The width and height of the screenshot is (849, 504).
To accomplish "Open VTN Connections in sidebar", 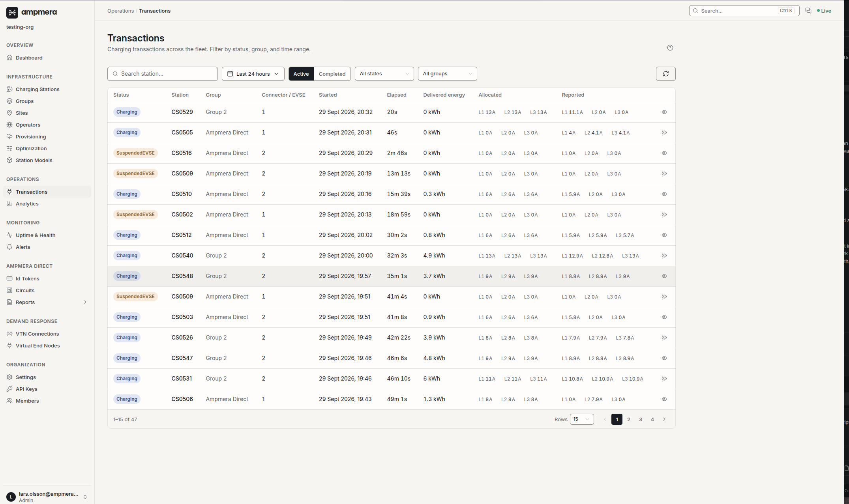I will [x=47, y=334].
